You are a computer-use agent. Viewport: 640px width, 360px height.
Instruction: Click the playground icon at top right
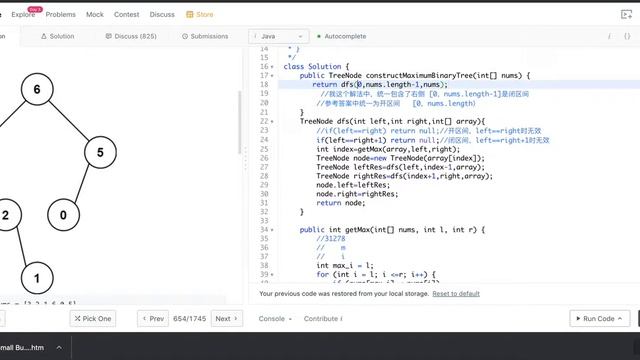(x=626, y=15)
